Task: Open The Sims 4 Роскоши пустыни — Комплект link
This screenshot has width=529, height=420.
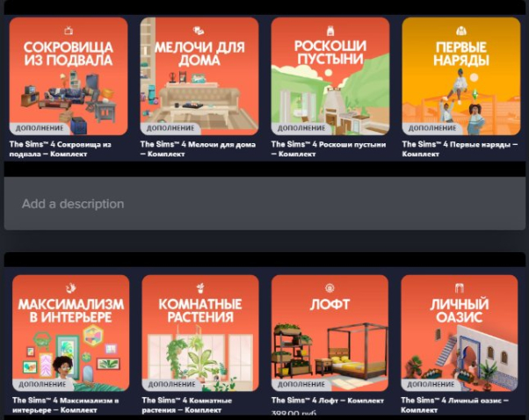Action: [329, 148]
